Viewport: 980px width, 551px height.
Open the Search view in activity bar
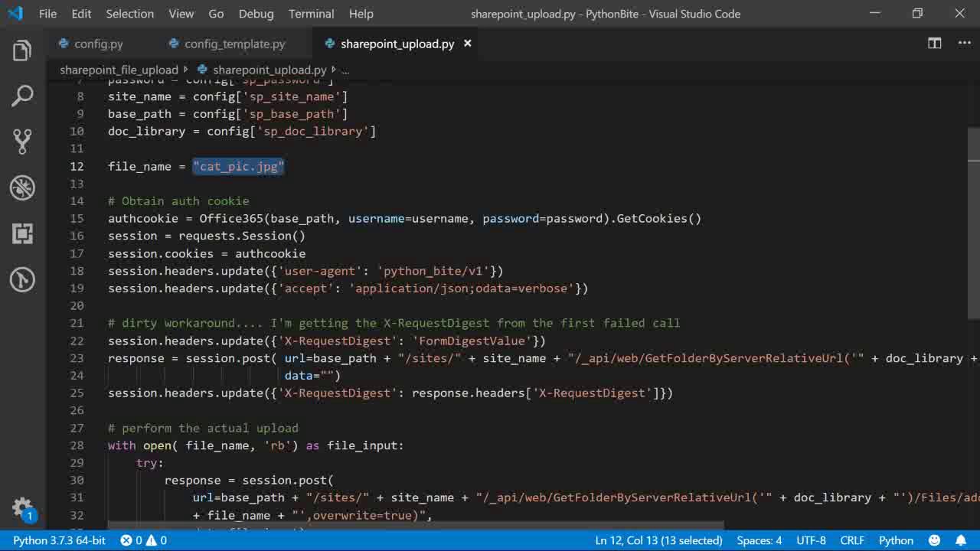[x=22, y=96]
